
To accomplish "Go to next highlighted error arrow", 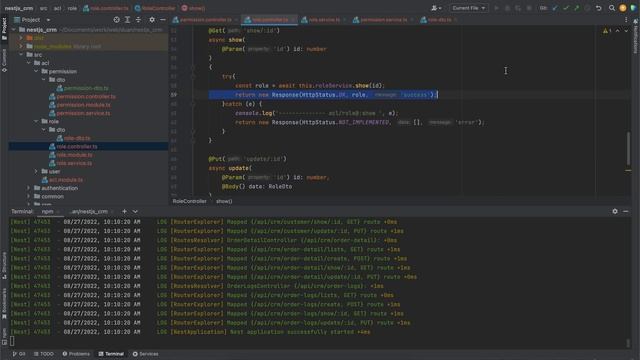I will [626, 31].
